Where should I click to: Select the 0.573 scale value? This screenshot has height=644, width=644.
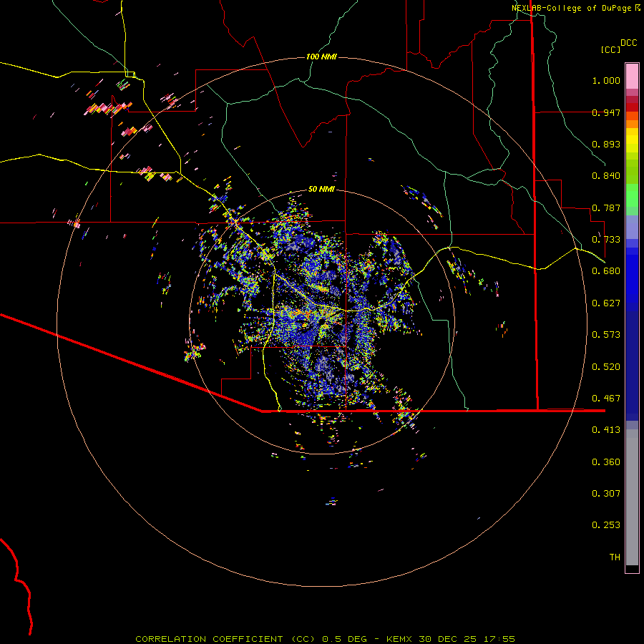pos(606,335)
